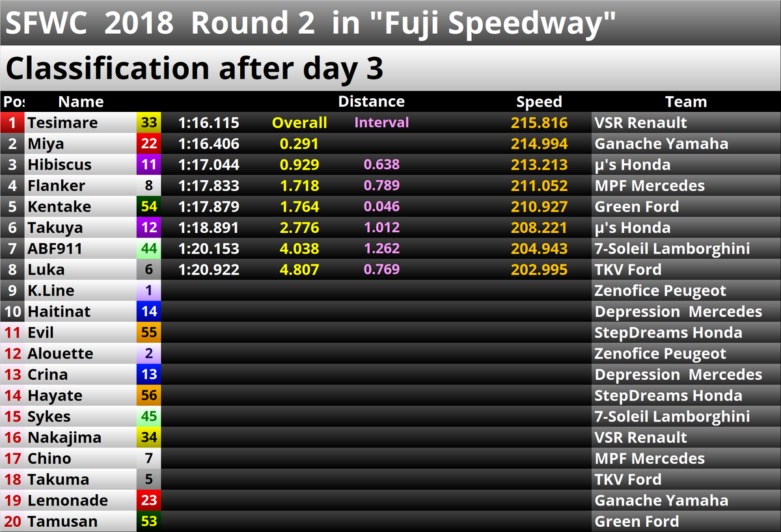Image resolution: width=781 pixels, height=532 pixels.
Task: Click the Pos column header
Action: [x=13, y=101]
